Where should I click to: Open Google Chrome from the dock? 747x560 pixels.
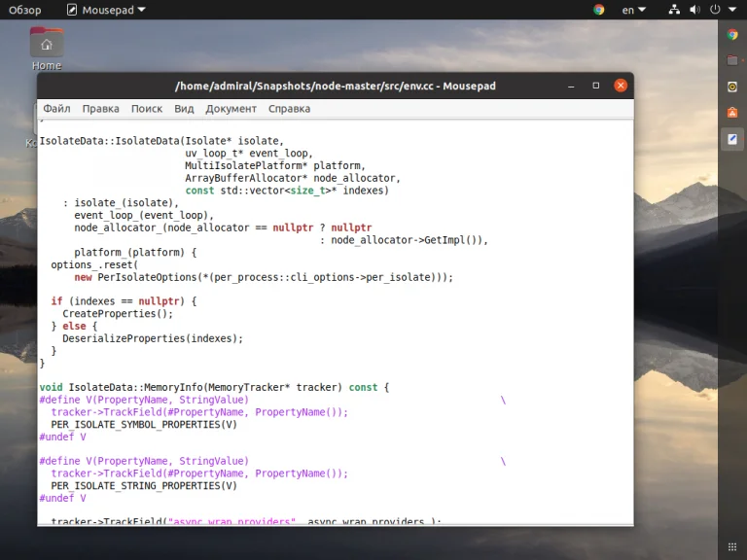732,34
